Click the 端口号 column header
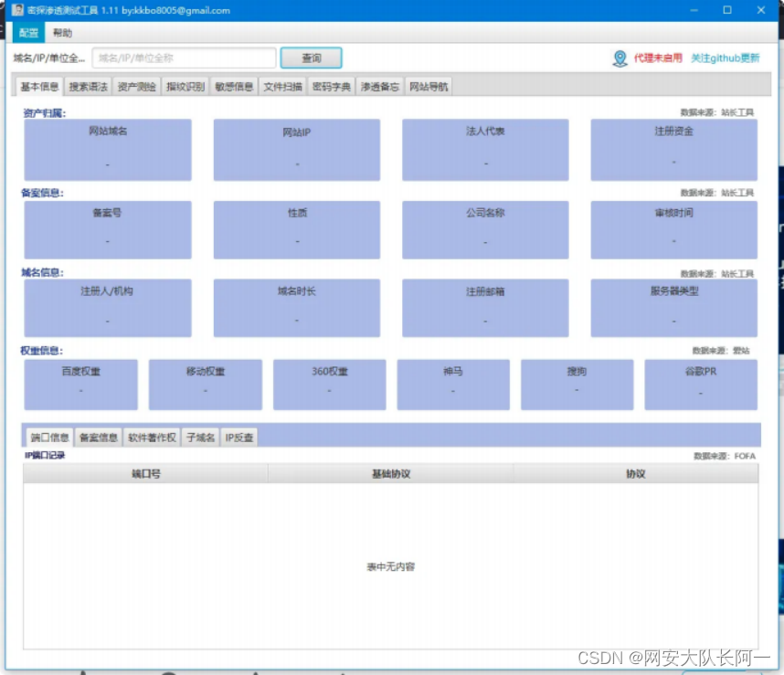 [145, 474]
